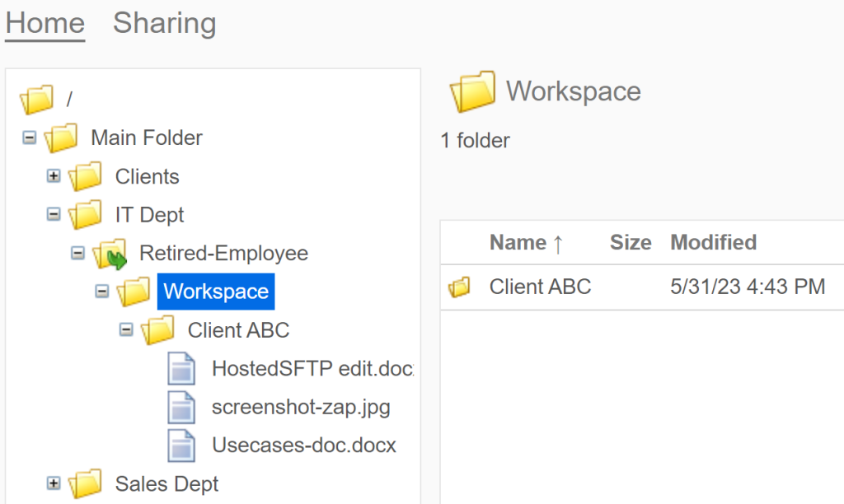Click the Client ABC folder icon in the tree

point(159,329)
